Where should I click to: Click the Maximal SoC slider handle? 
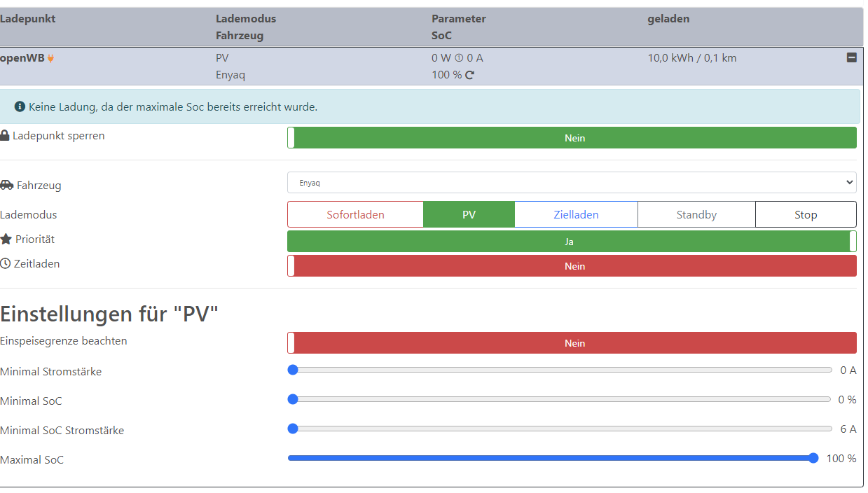813,459
